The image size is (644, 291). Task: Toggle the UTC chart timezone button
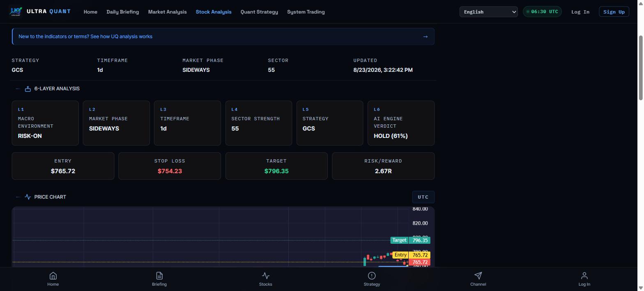(x=423, y=197)
